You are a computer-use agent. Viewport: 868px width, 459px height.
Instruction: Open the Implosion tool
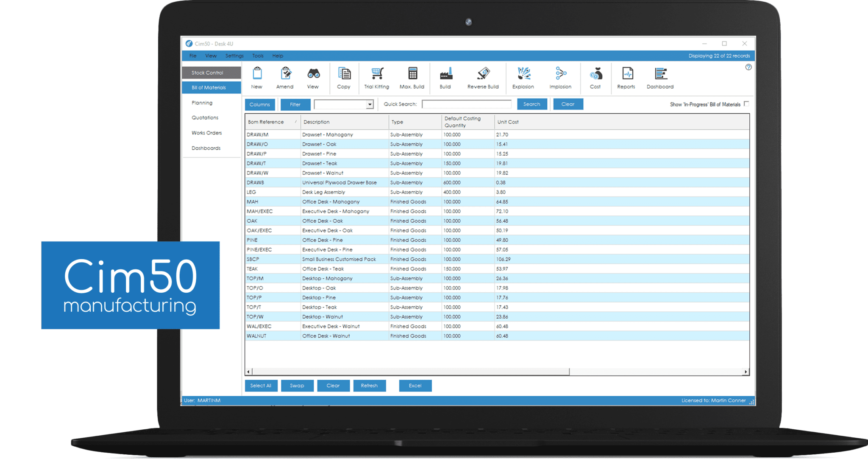(560, 78)
